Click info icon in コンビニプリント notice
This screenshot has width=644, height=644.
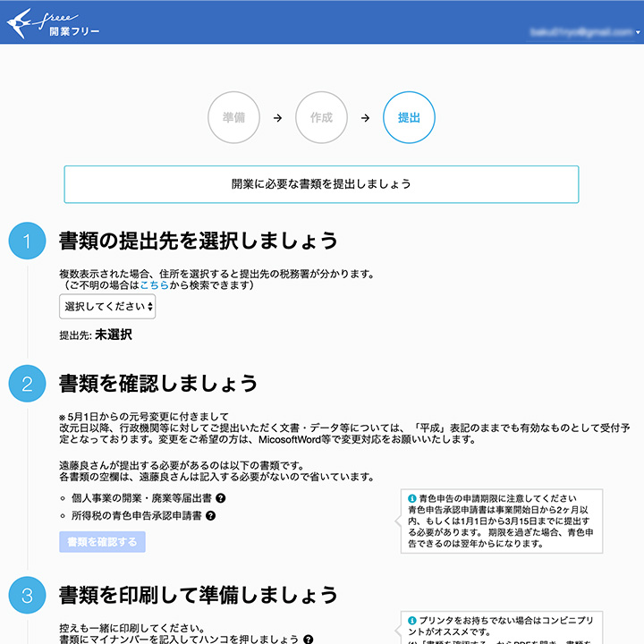click(x=412, y=620)
